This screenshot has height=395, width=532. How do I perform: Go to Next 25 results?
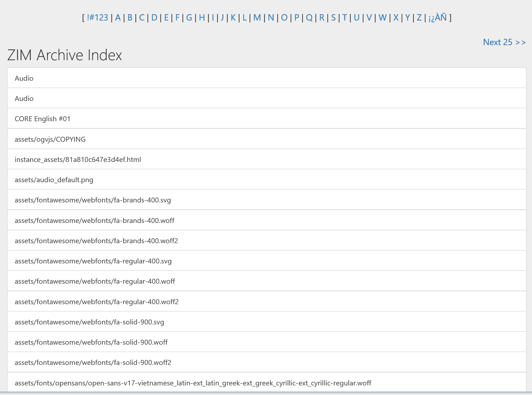point(504,42)
